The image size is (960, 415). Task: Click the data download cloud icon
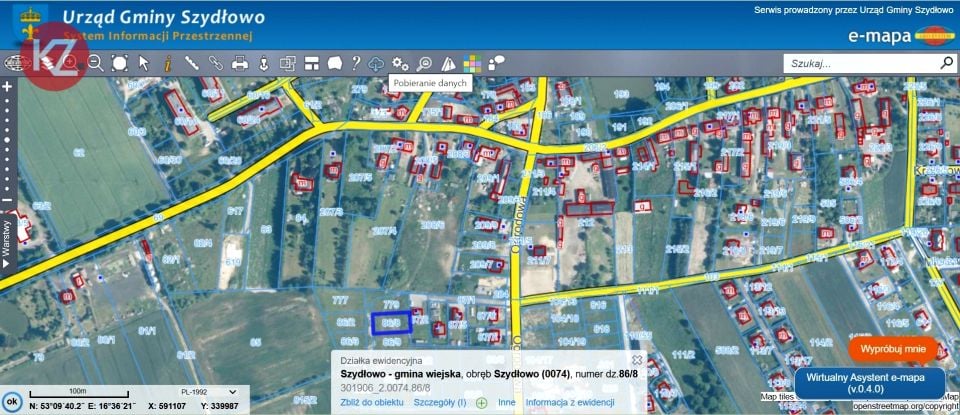pyautogui.click(x=375, y=62)
